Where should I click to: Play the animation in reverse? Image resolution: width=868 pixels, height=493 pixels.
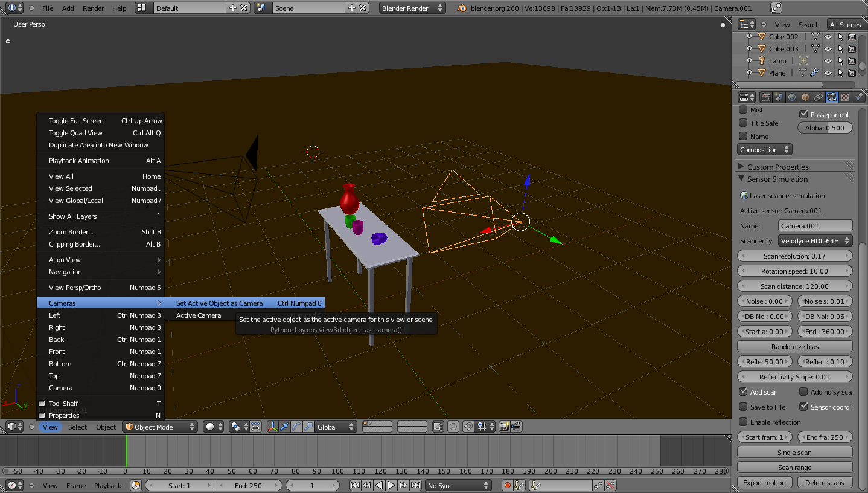tap(379, 485)
